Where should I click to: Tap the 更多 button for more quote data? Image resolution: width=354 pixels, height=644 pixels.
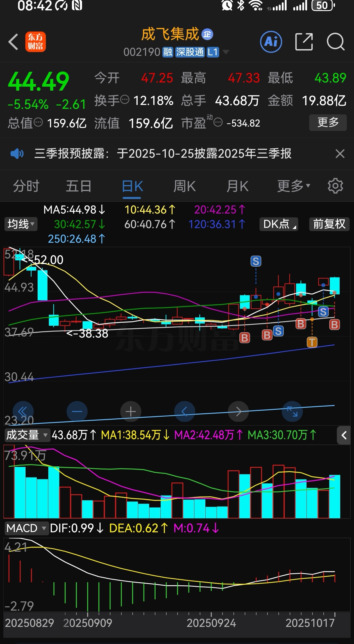pyautogui.click(x=328, y=122)
